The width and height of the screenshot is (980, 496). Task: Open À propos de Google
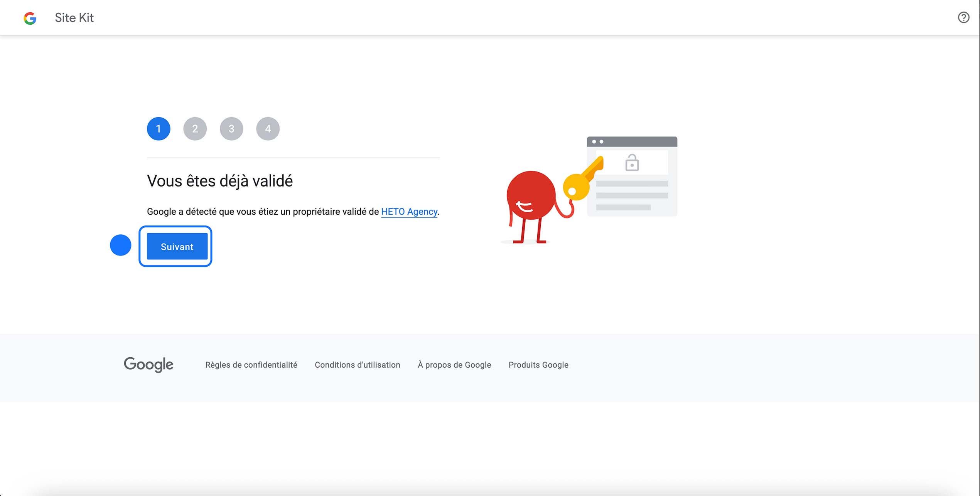point(454,365)
